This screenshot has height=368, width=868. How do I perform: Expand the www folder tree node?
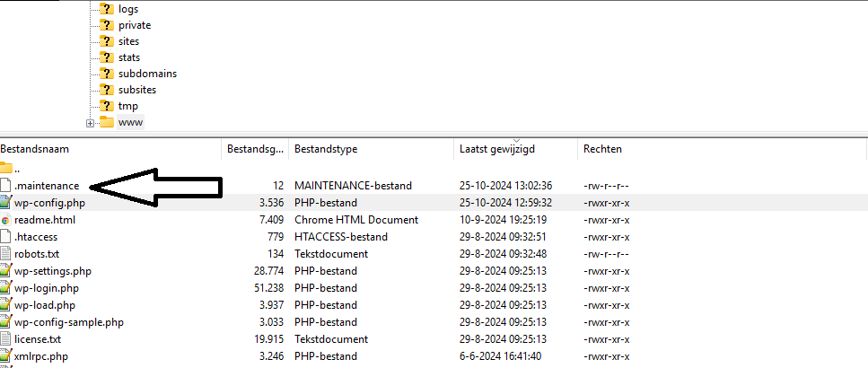tap(90, 123)
